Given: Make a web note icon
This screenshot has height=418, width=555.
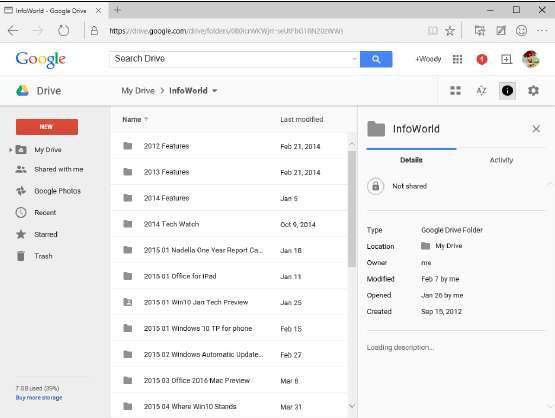Looking at the screenshot, I should (x=500, y=31).
